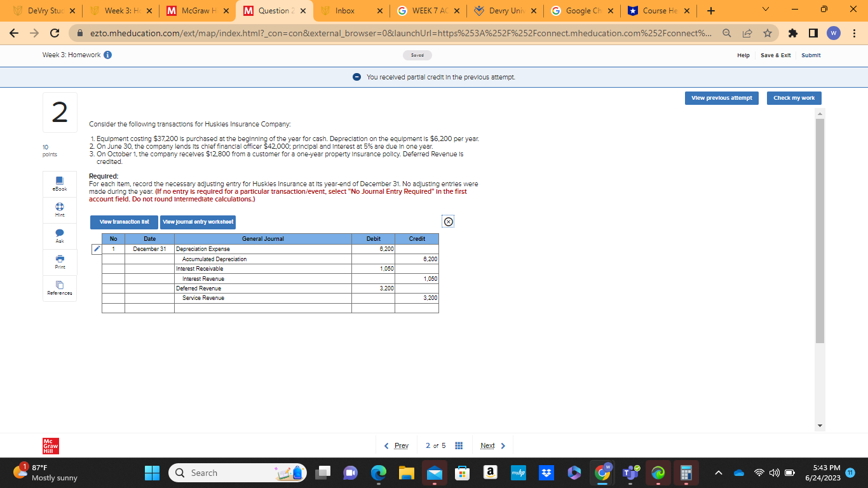Click View transaction list button
The height and width of the screenshot is (488, 868).
(x=125, y=222)
